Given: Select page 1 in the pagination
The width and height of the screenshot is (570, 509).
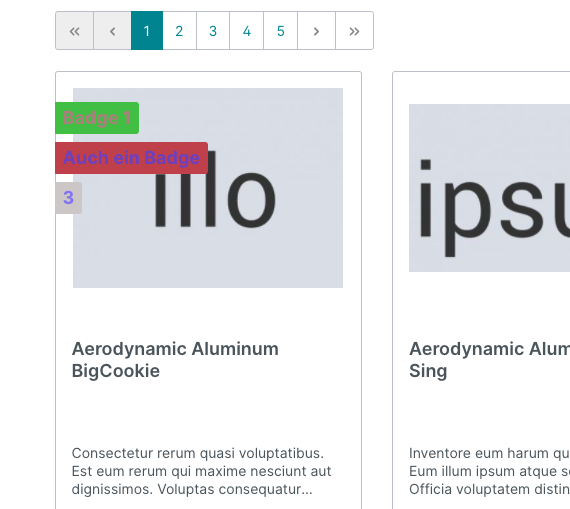Looking at the screenshot, I should pyautogui.click(x=147, y=31).
